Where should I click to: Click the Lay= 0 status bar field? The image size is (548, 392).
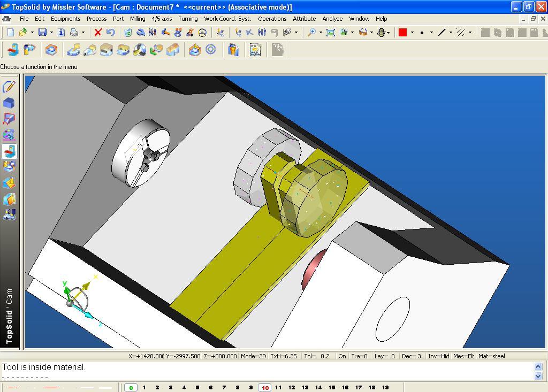point(384,356)
